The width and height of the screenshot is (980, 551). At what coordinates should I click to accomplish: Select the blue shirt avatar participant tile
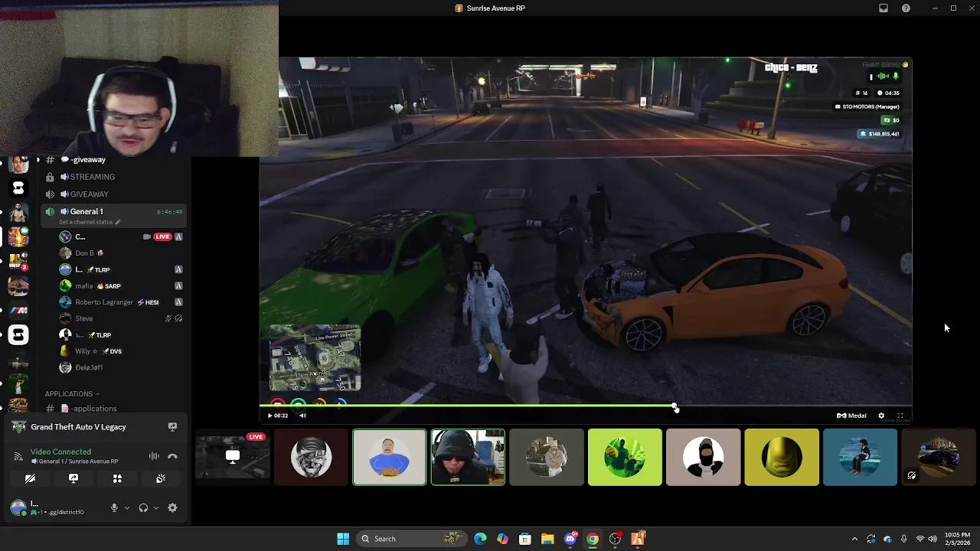coord(389,457)
